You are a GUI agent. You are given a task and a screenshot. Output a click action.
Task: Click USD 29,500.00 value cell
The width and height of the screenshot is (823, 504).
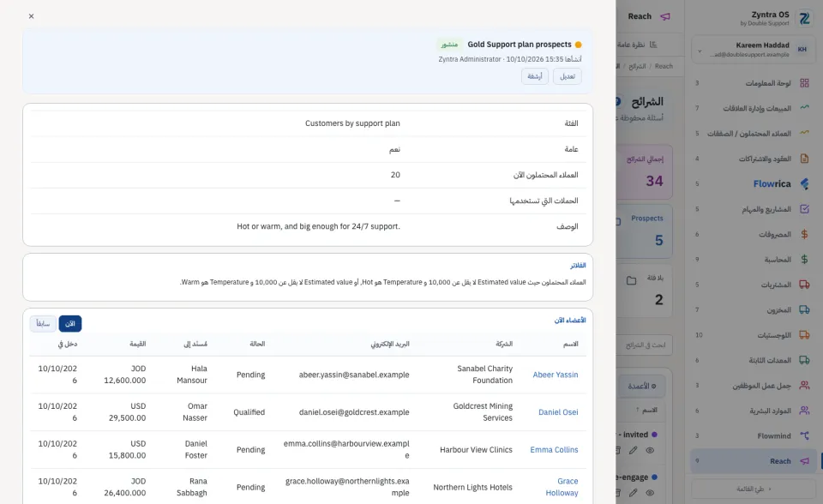coord(127,412)
